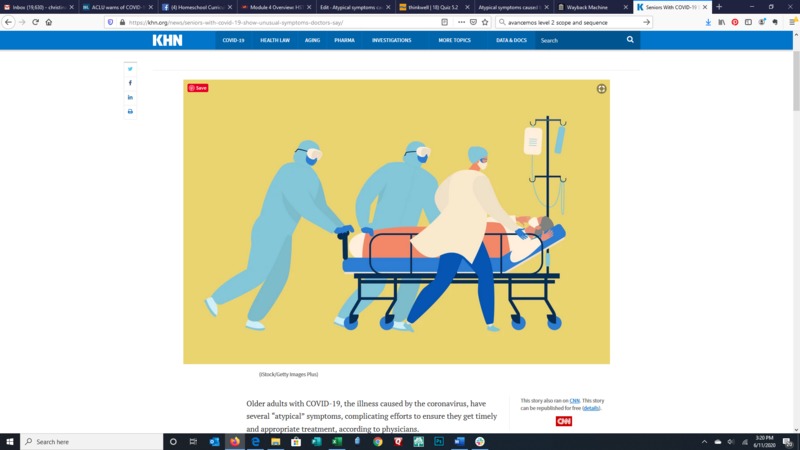
Task: Share the article on Twitter
Action: pos(130,69)
